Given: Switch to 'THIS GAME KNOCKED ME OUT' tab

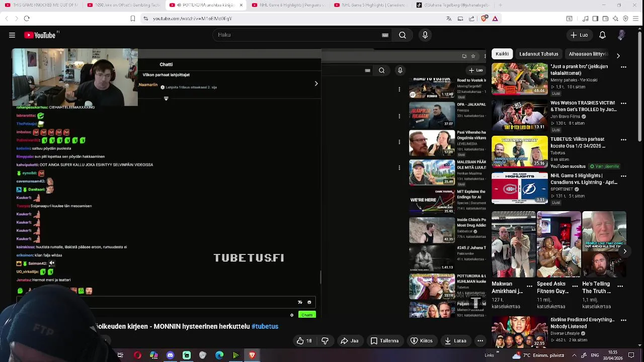Looking at the screenshot, I should (x=41, y=5).
